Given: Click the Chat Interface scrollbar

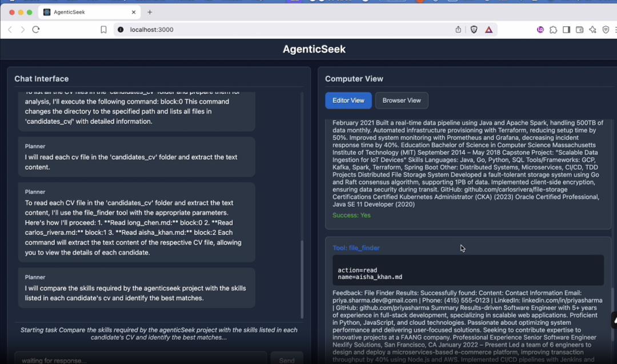Looking at the screenshot, I should click(x=302, y=278).
